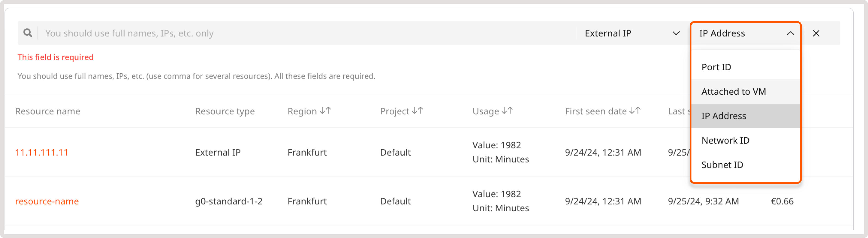Open the 11.11.111.11 resource link
The image size is (868, 238).
pos(42,152)
